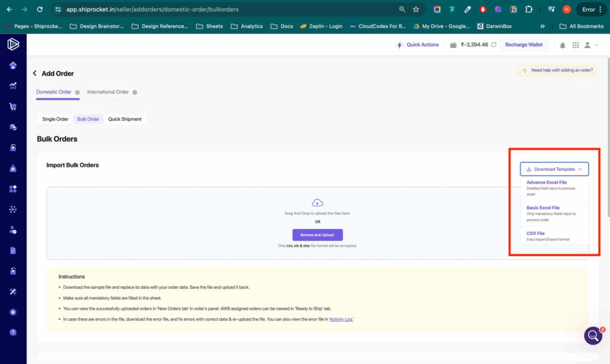
Task: Open the help question mark sidebar icon
Action: tap(13, 332)
